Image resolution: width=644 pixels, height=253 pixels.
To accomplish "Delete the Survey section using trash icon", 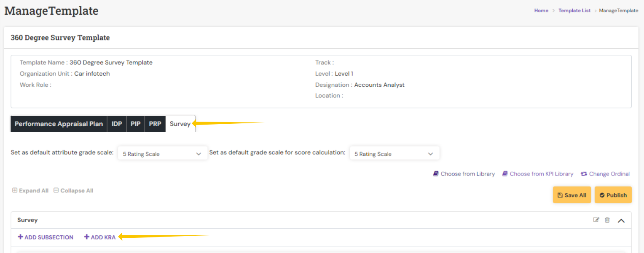I will pos(607,220).
